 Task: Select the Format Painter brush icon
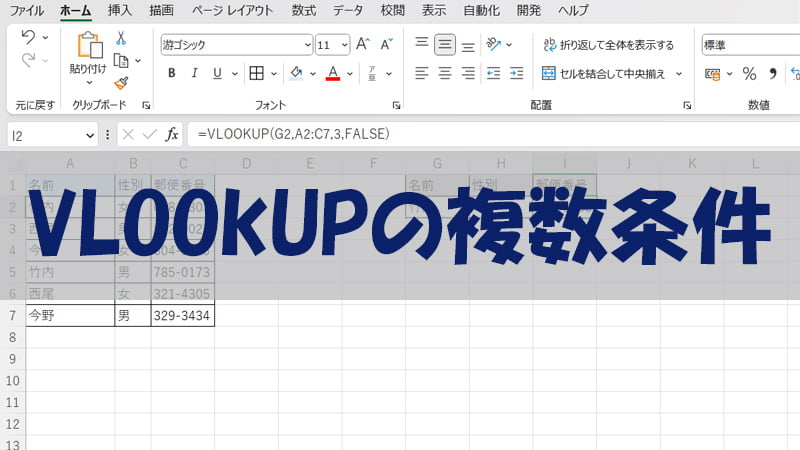click(x=121, y=83)
